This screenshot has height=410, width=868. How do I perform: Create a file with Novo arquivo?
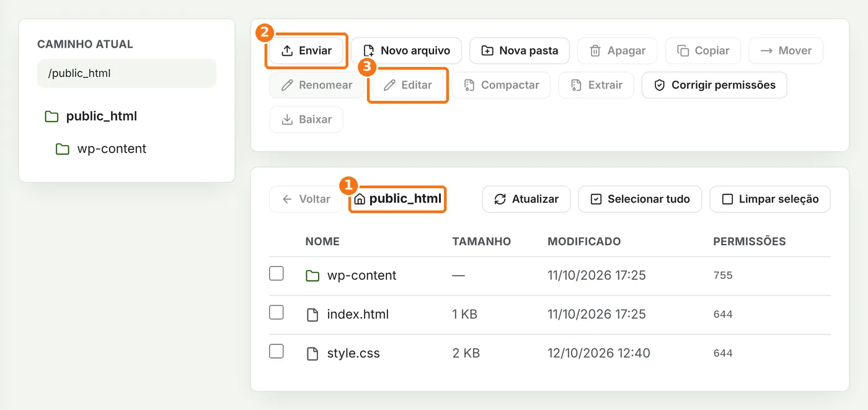click(x=406, y=51)
